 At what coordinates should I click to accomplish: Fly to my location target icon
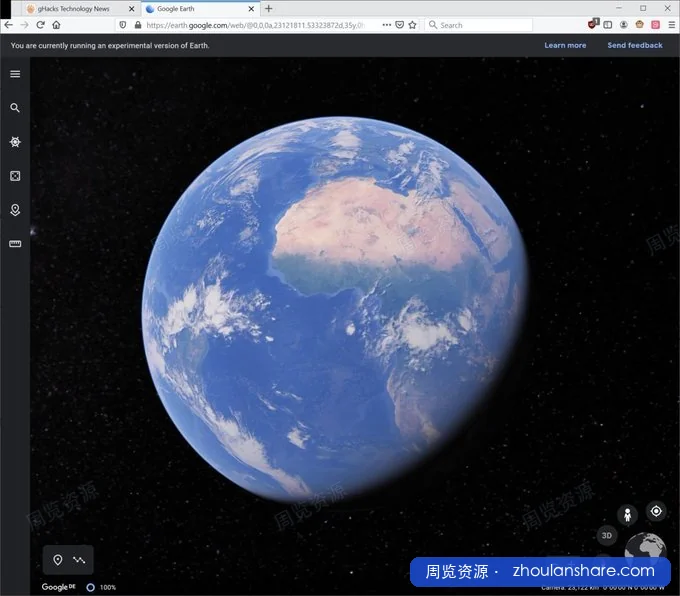(x=656, y=511)
